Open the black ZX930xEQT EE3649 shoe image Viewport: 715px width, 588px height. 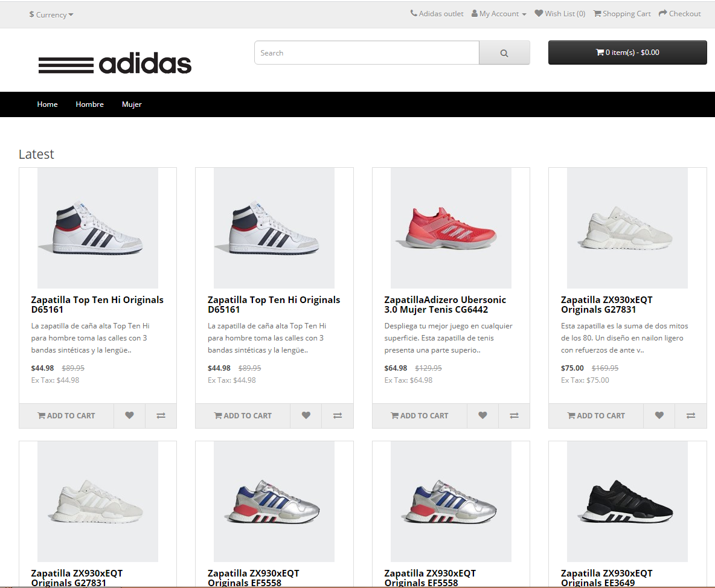coord(627,502)
